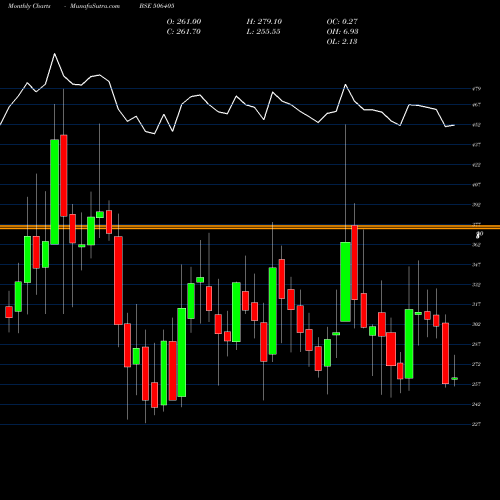This screenshot has height=500, width=500.
Task: Click the 317 price axis label
Action: click(477, 304)
